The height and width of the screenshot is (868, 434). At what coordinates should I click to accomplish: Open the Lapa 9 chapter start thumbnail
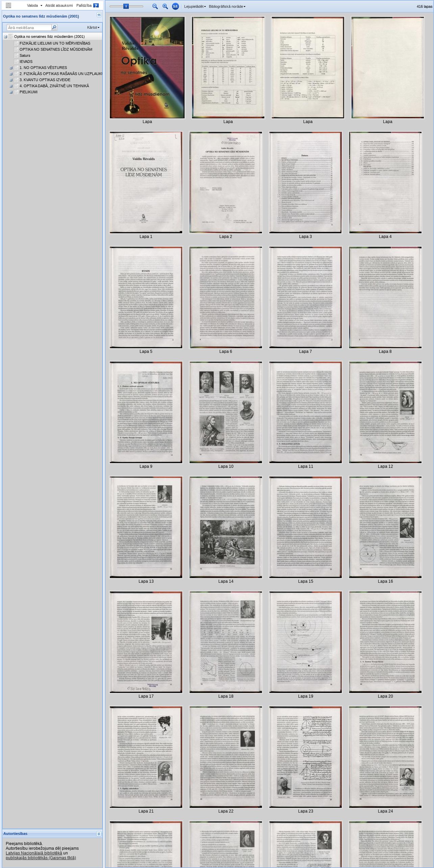146,412
